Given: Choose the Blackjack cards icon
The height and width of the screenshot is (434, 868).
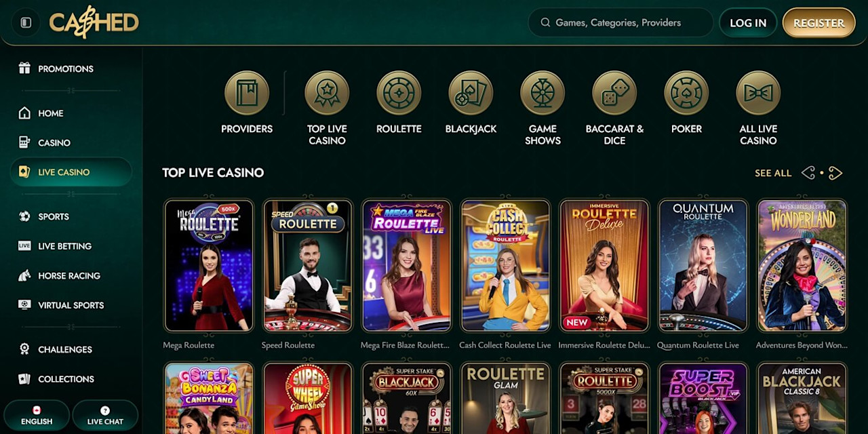Looking at the screenshot, I should coord(471,93).
